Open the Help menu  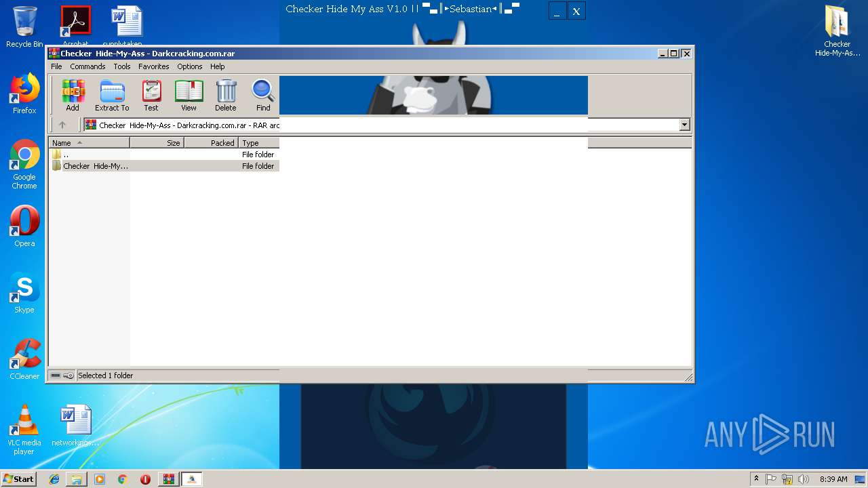click(x=217, y=66)
